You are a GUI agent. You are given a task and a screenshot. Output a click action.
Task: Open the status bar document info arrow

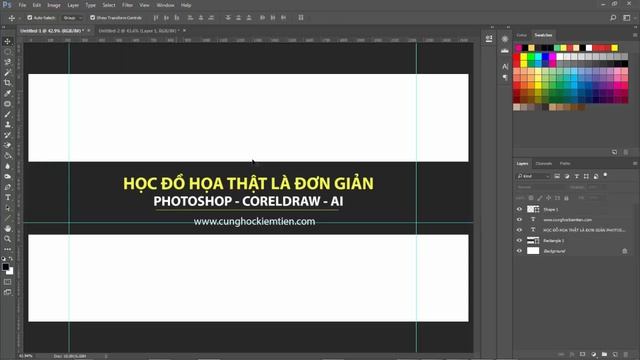106,356
